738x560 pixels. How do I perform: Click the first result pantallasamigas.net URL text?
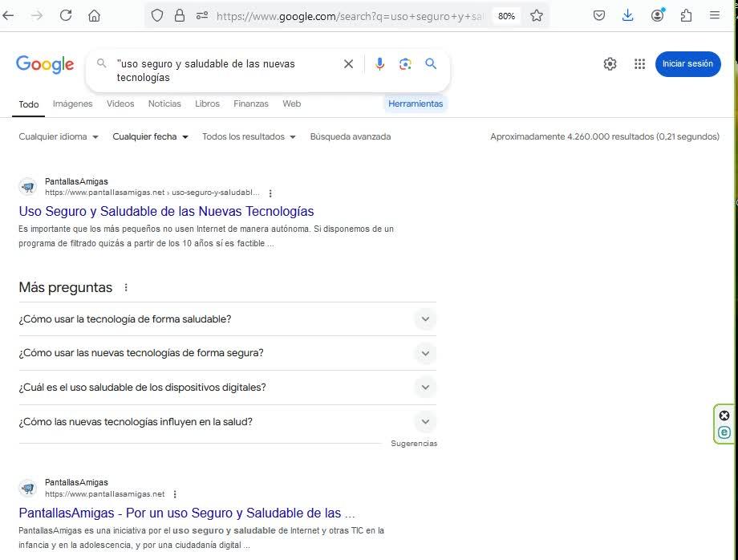pos(152,193)
